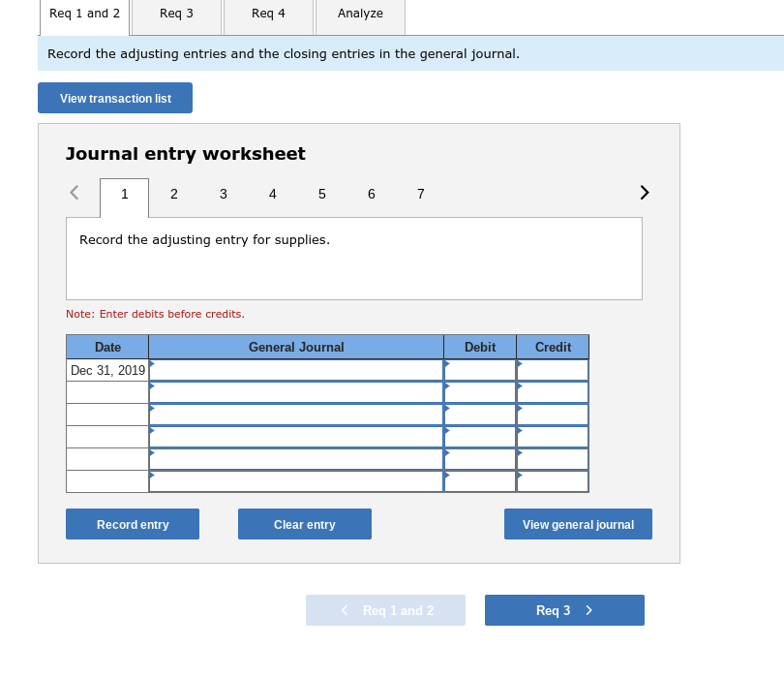Open the View general journal page

[577, 524]
